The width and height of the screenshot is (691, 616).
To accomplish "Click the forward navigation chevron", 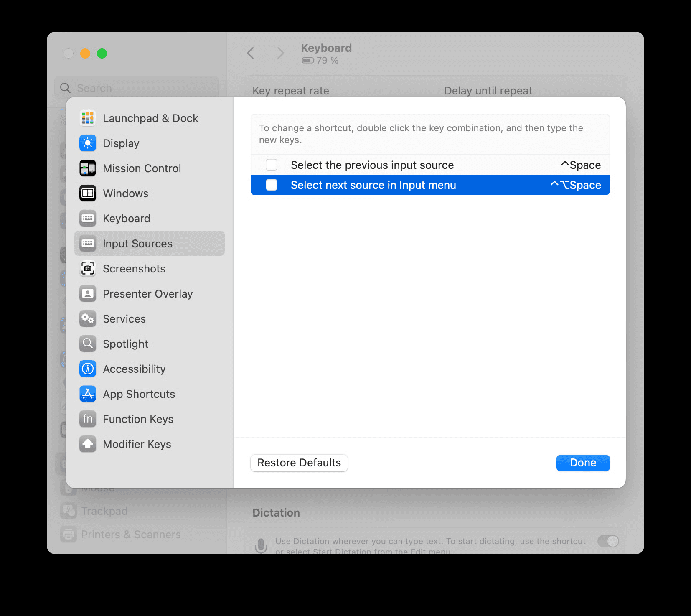I will coord(280,53).
